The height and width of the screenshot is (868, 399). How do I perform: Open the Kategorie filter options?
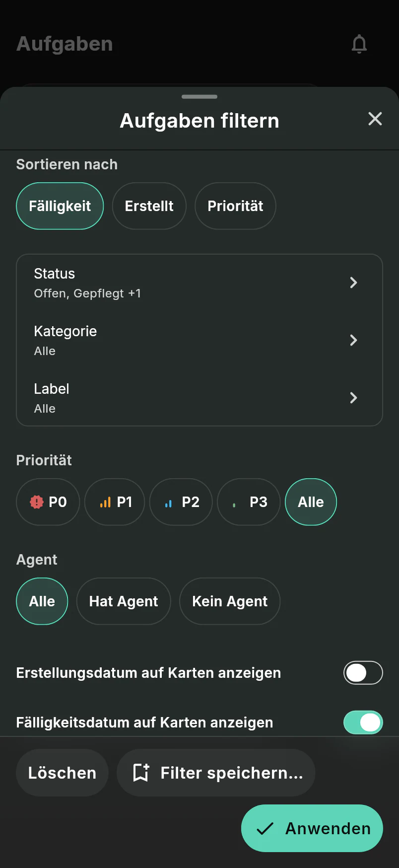click(199, 340)
